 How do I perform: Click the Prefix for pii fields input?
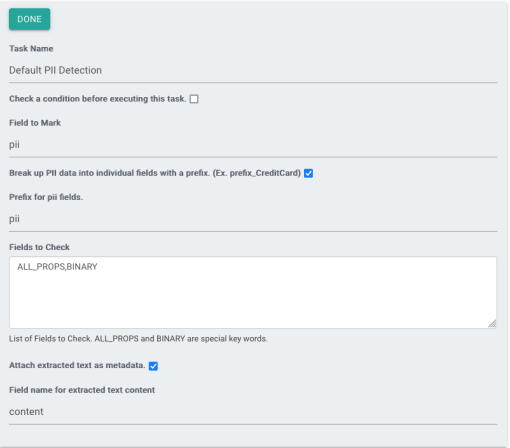(253, 219)
